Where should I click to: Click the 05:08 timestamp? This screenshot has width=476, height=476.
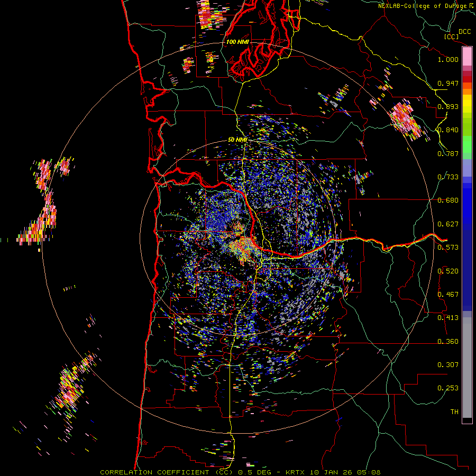coord(369,472)
